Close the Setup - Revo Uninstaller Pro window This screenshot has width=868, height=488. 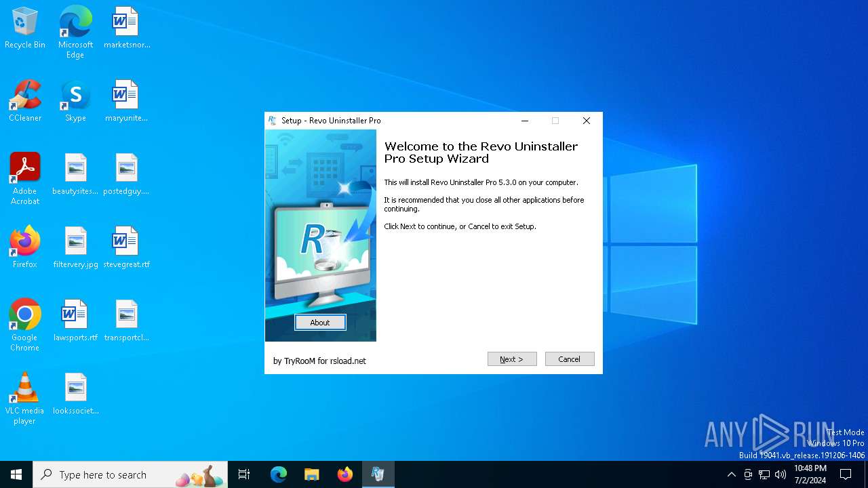click(x=587, y=121)
